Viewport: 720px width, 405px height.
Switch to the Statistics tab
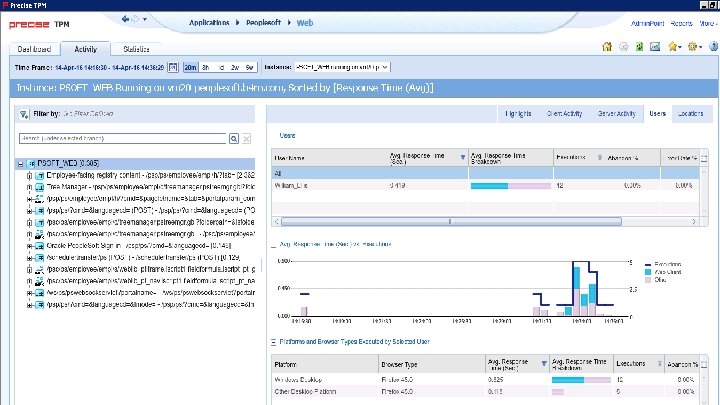[x=136, y=49]
